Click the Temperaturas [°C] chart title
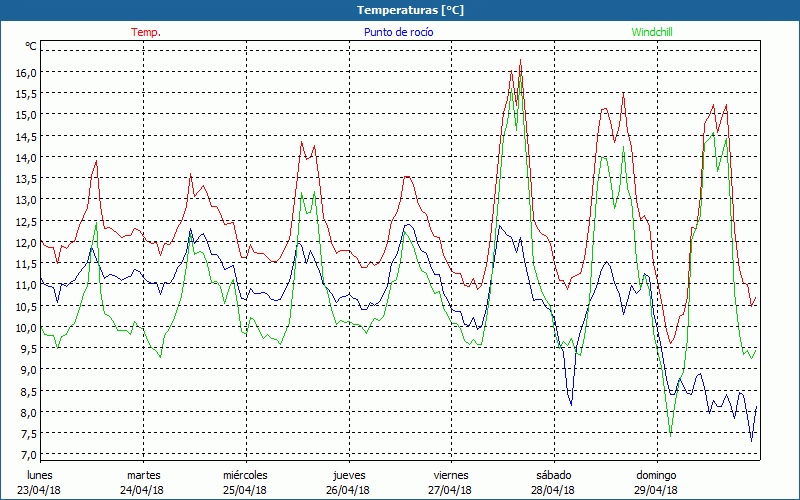Image resolution: width=800 pixels, height=500 pixels. 400,9
